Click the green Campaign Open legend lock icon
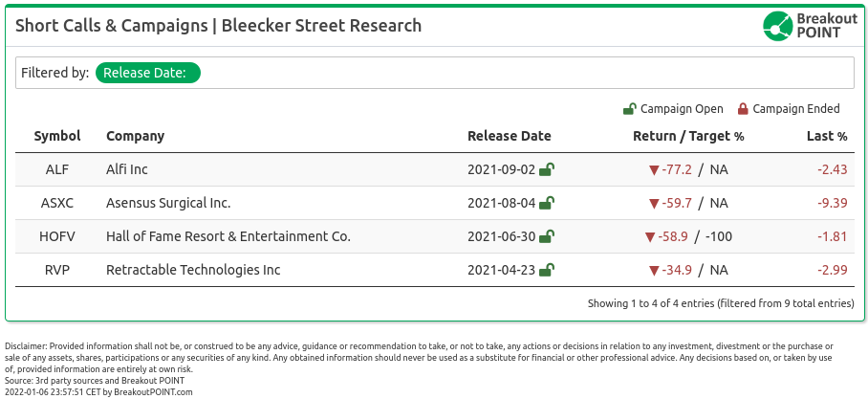The width and height of the screenshot is (868, 399). click(629, 109)
